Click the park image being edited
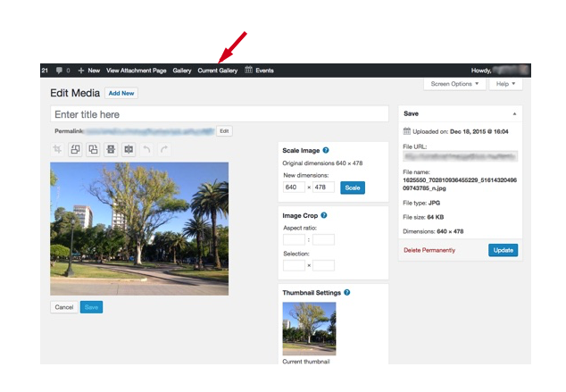This screenshot has width=566, height=392. pyautogui.click(x=139, y=229)
